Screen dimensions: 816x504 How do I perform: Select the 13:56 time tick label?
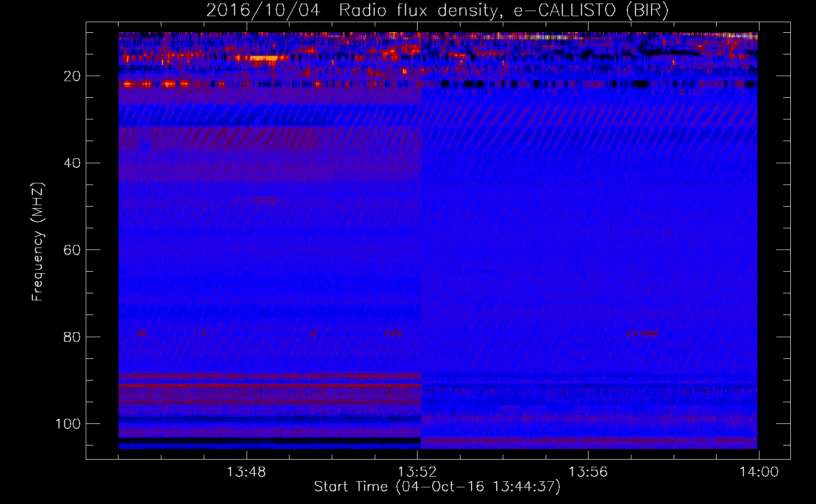(588, 472)
